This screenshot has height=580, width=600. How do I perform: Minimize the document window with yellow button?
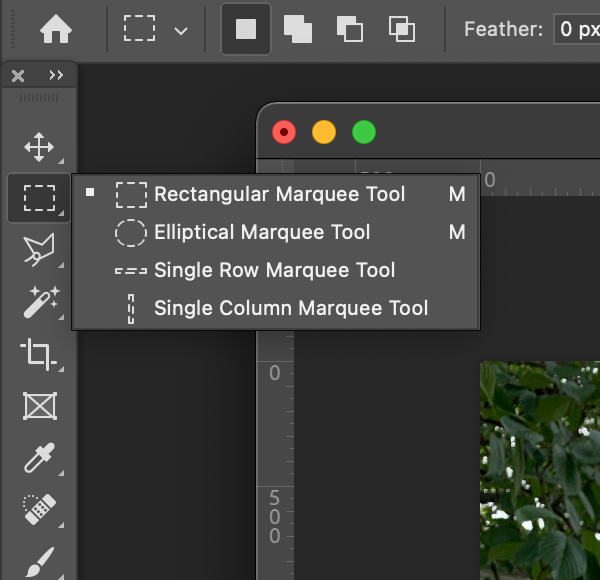(x=324, y=132)
